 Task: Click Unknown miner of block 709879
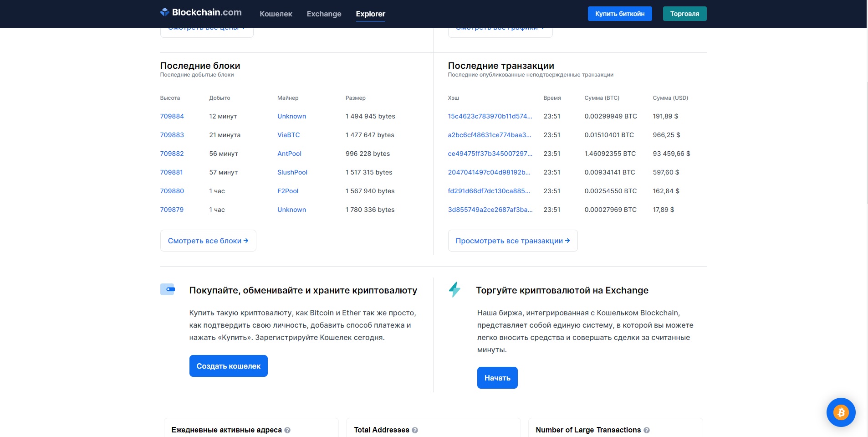coord(291,210)
